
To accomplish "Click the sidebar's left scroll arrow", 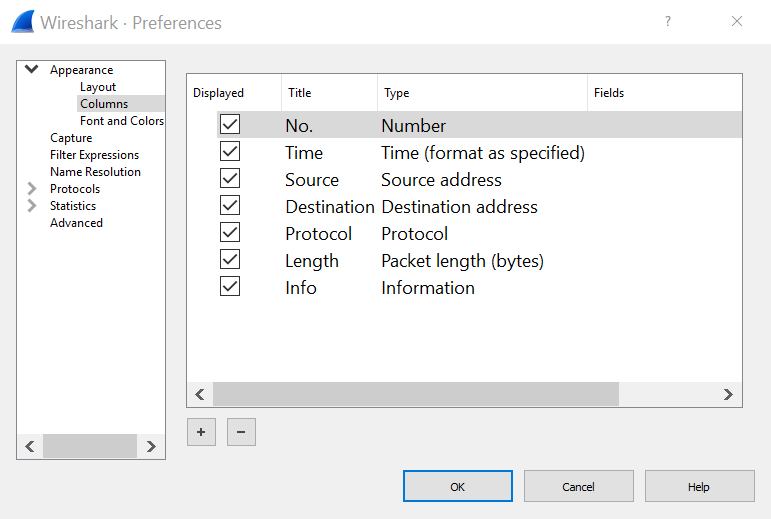I will (x=30, y=446).
